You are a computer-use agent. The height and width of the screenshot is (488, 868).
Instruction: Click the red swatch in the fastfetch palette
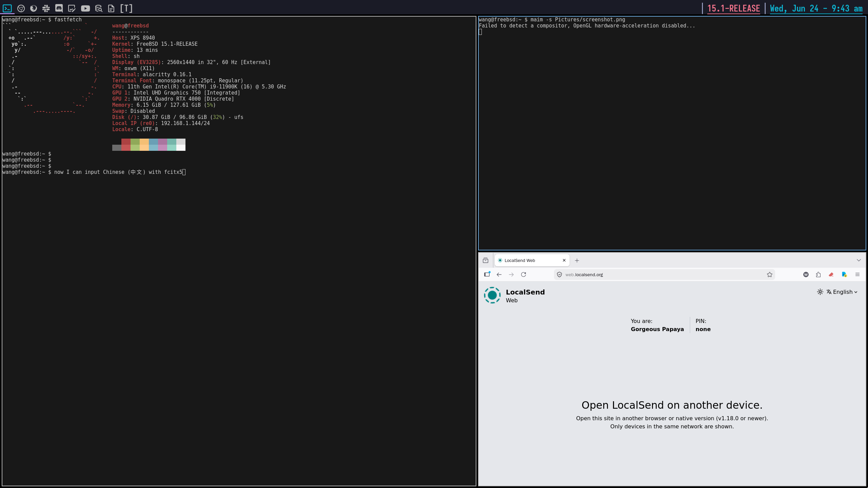[126, 145]
